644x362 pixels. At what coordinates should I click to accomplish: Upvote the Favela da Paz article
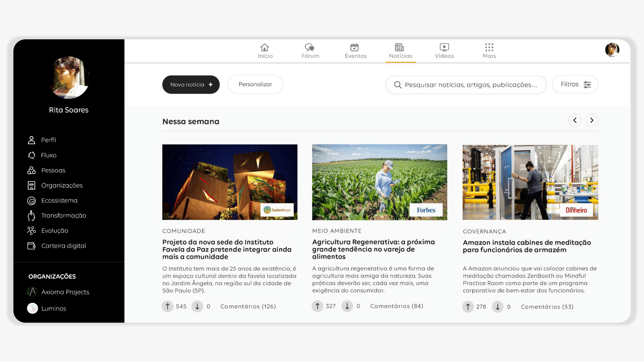pos(168,306)
